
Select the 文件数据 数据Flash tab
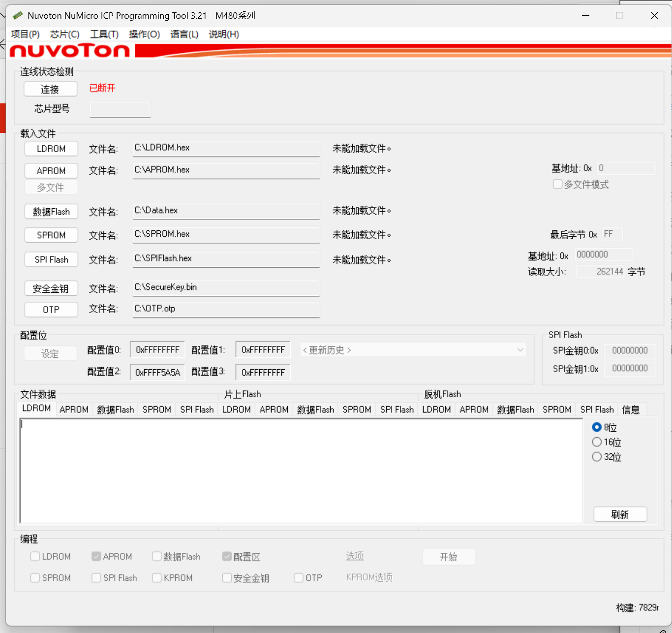tap(116, 410)
